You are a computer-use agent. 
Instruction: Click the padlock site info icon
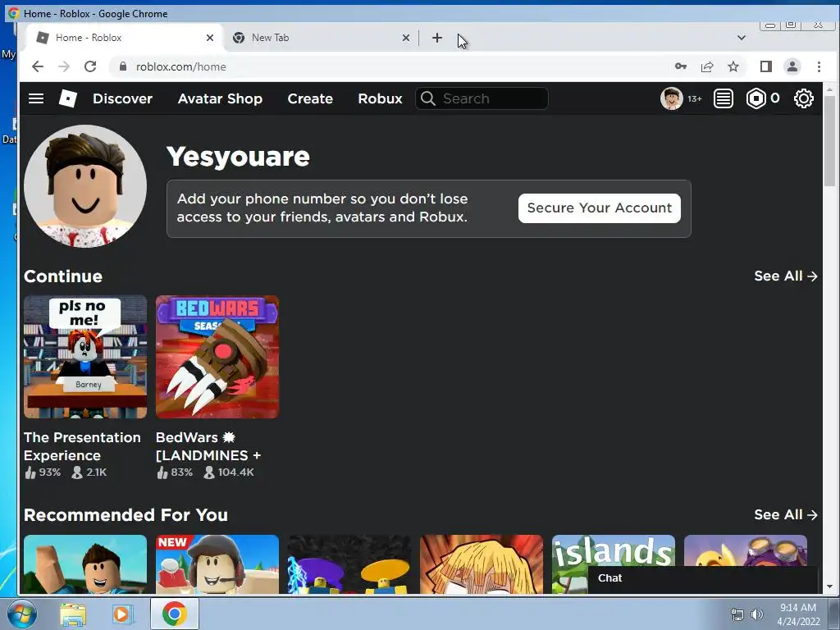pos(123,66)
